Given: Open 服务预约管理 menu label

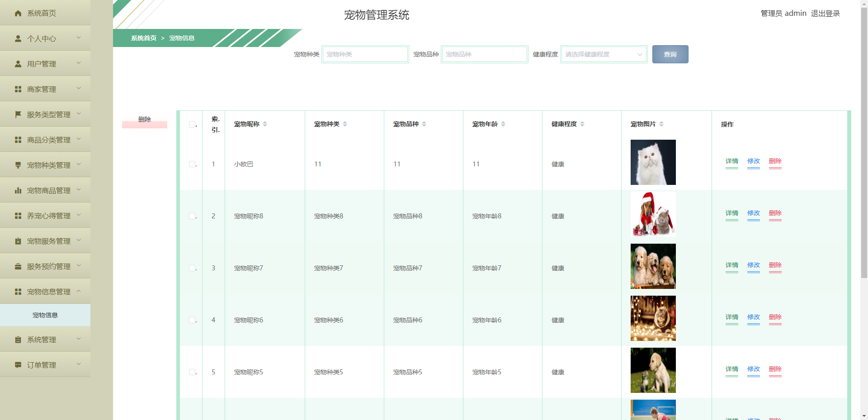Looking at the screenshot, I should [x=49, y=267].
